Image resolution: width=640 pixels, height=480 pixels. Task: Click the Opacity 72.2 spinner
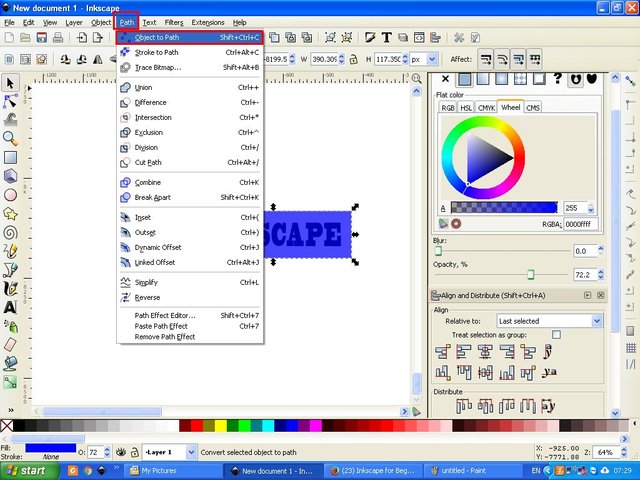tap(601, 275)
